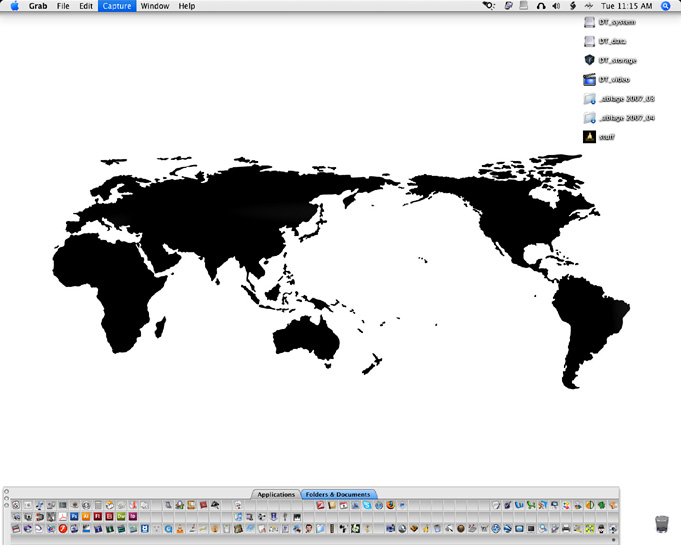Switch to the Folders & Documents tab
Image resolution: width=681 pixels, height=545 pixels.
338,494
